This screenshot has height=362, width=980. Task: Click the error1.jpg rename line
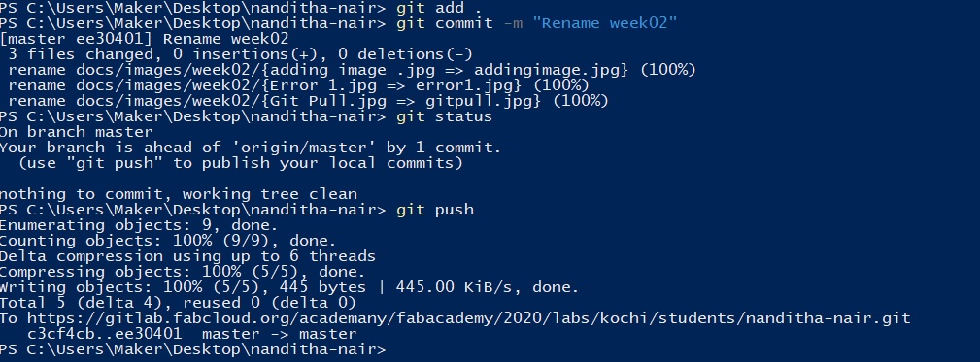click(x=299, y=85)
